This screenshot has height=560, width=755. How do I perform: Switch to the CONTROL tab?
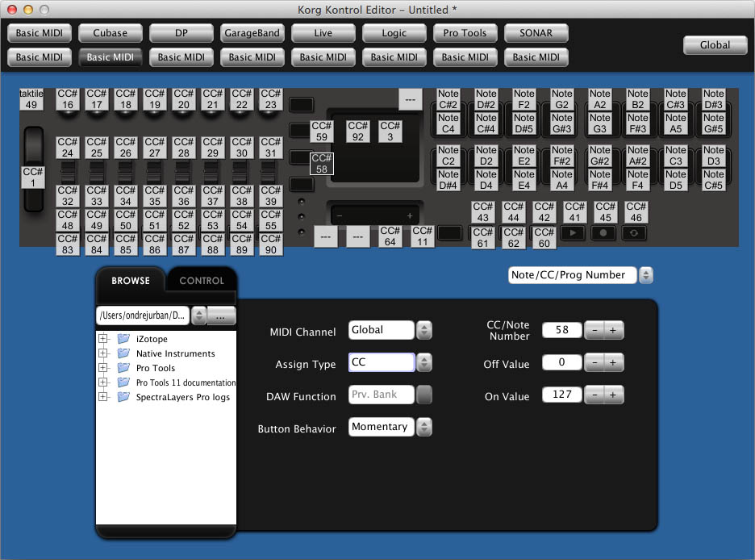(202, 280)
